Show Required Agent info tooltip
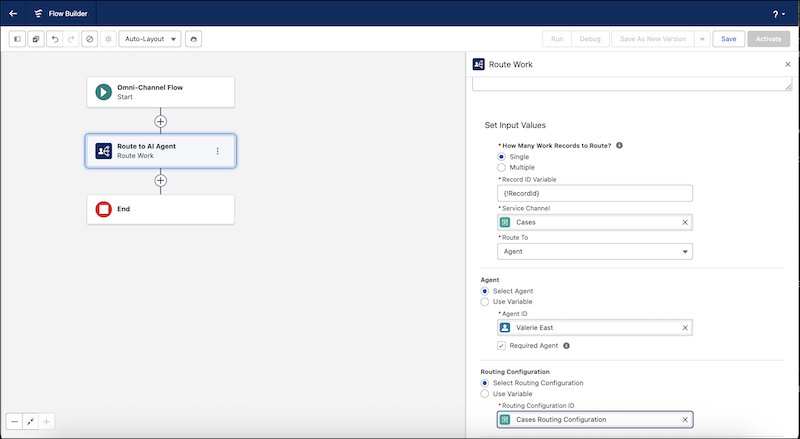Image resolution: width=800 pixels, height=439 pixels. pyautogui.click(x=566, y=346)
